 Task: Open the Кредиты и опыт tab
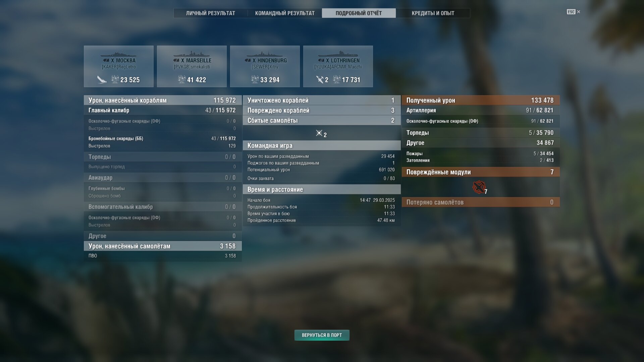[x=433, y=13]
